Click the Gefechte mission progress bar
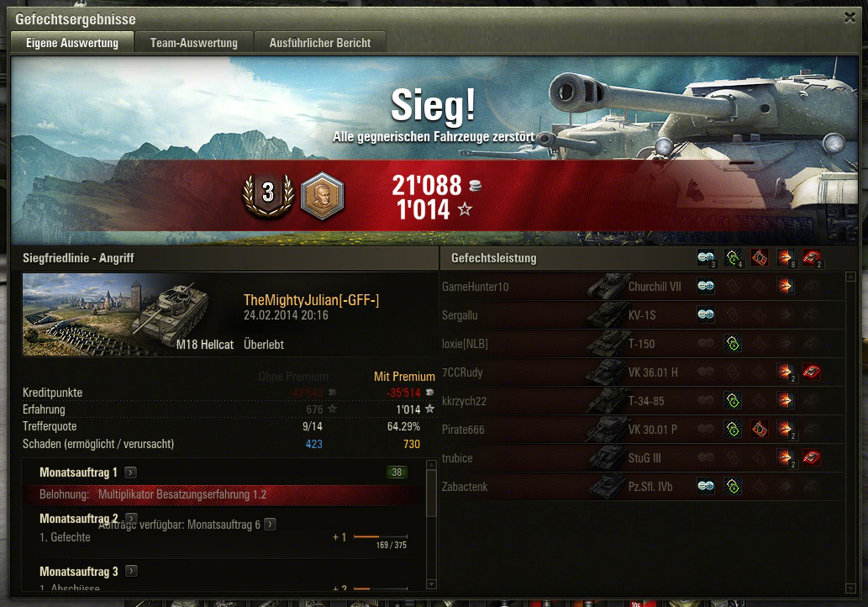The image size is (868, 607). point(381,536)
